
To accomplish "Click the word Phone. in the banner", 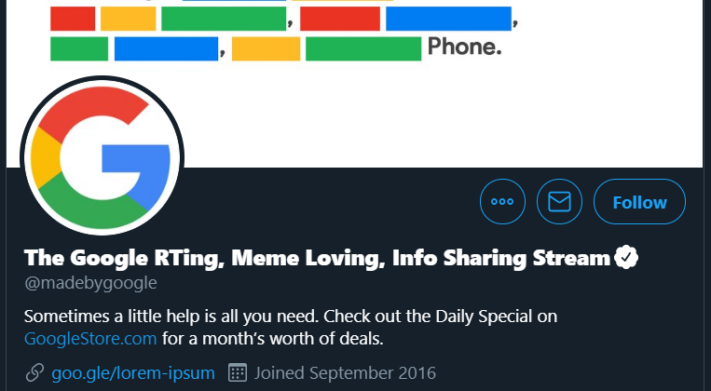I will coord(464,46).
